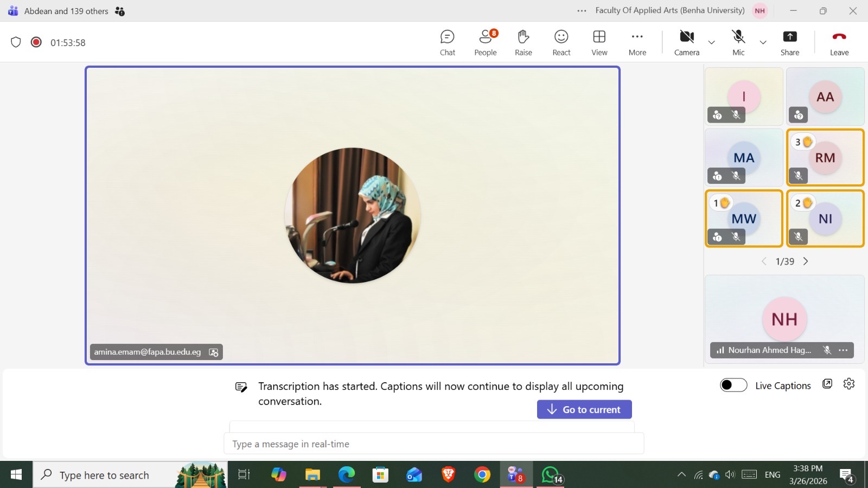The image size is (868, 488).
Task: Open the People participants list
Action: pyautogui.click(x=485, y=43)
